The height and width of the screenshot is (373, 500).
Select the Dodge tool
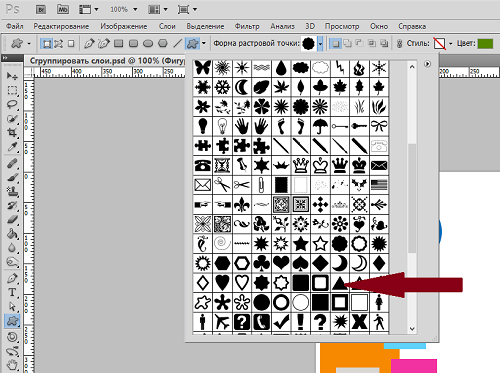tap(12, 262)
